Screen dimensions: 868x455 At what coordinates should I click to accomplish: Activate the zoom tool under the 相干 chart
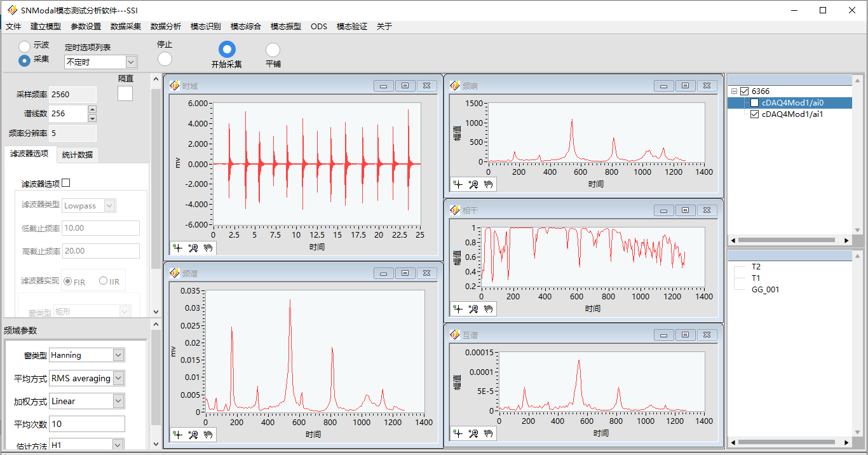(x=473, y=309)
